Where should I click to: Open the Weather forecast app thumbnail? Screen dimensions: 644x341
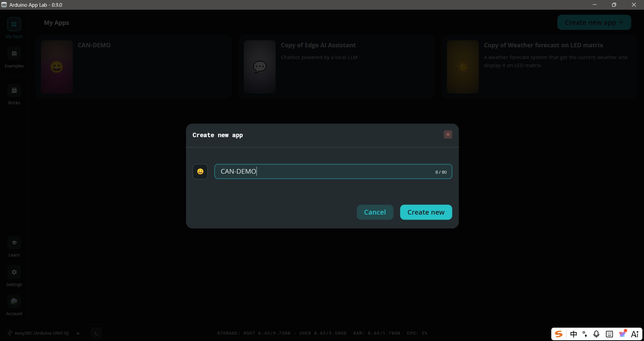coord(463,67)
